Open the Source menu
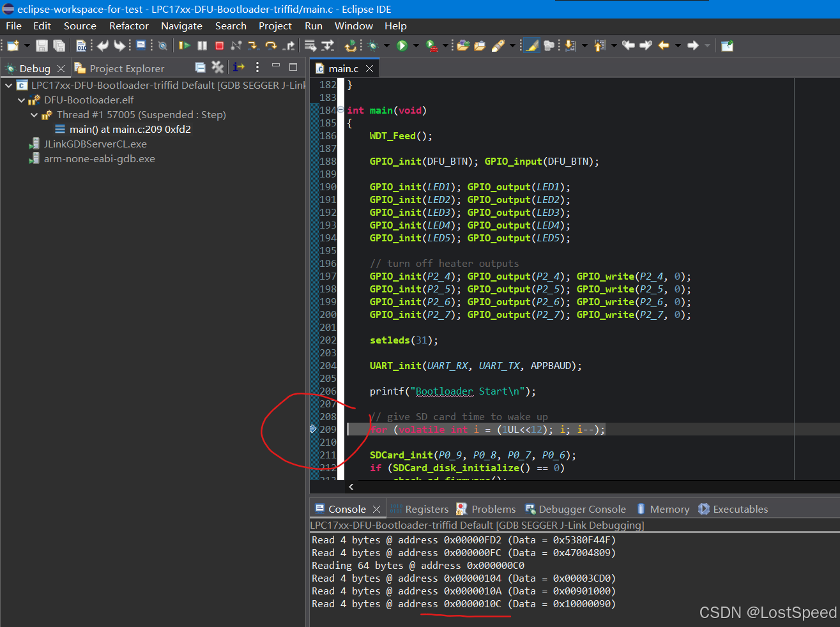Screen dimensions: 840x627 pos(80,26)
